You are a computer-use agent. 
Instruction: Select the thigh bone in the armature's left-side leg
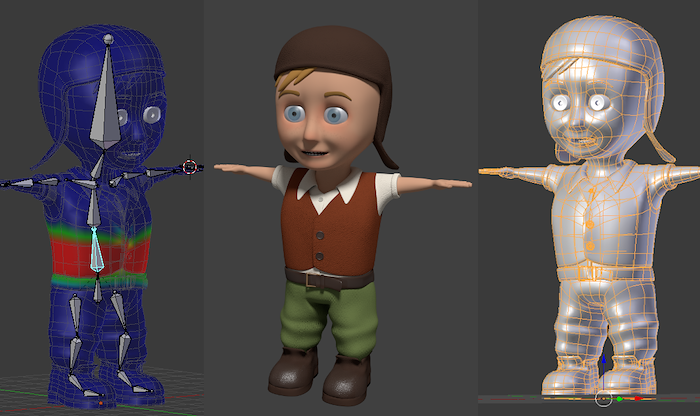[74, 318]
